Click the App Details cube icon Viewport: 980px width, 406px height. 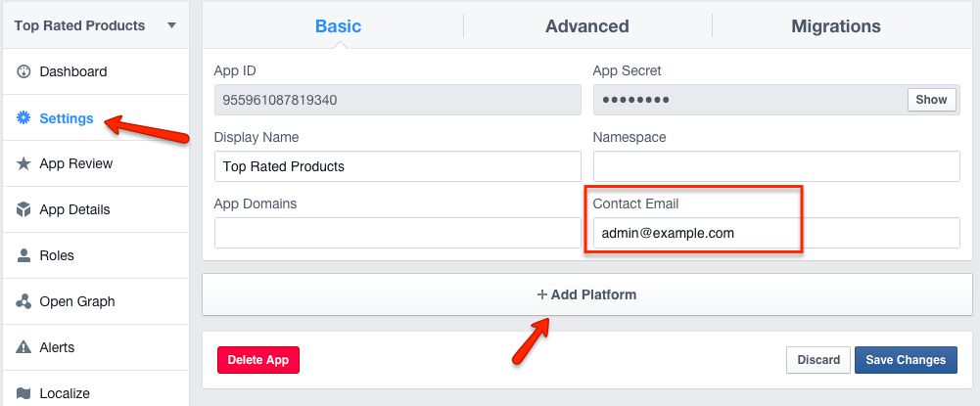tap(23, 210)
